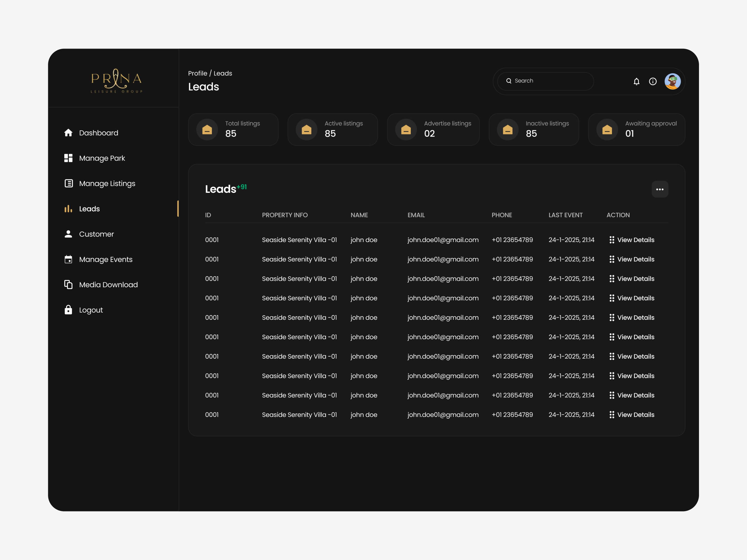Click the Manage Events calendar icon
Screen dimensions: 747x560
click(x=68, y=259)
